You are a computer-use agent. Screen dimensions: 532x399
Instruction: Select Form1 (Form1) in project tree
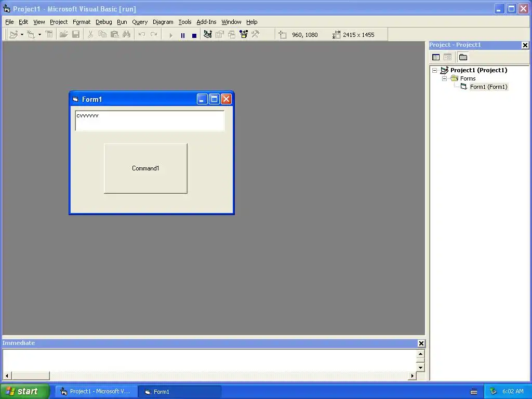pyautogui.click(x=488, y=87)
